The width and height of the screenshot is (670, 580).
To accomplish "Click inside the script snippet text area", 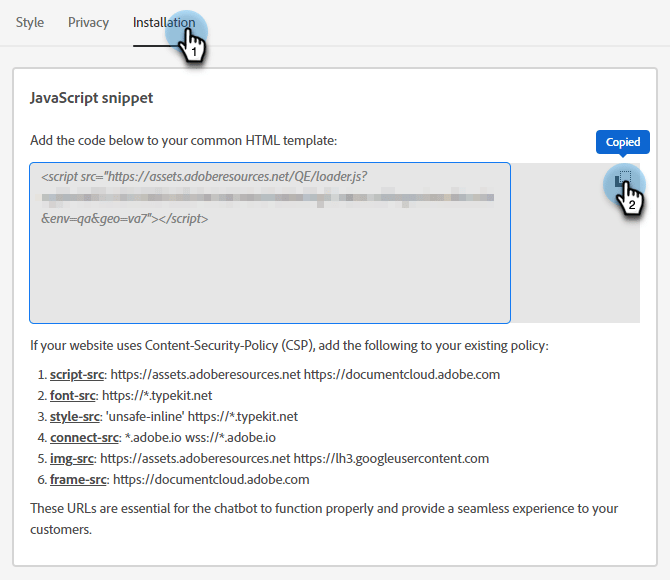I will (x=270, y=243).
